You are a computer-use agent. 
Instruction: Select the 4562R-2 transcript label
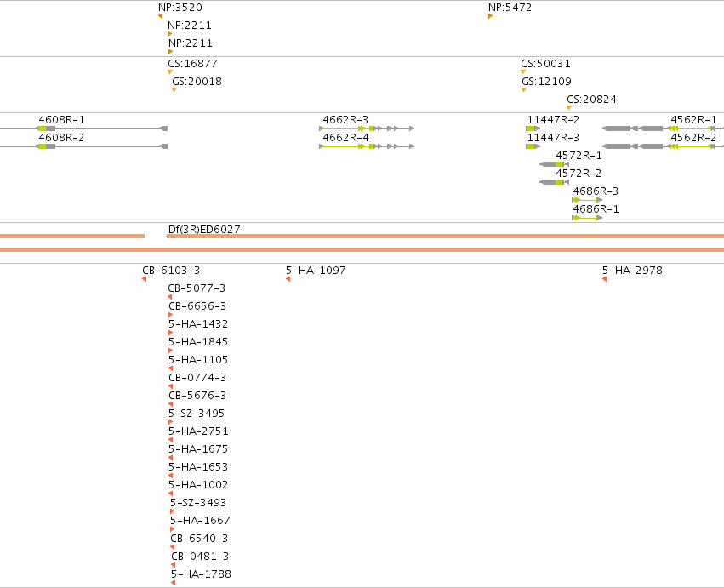(x=693, y=138)
